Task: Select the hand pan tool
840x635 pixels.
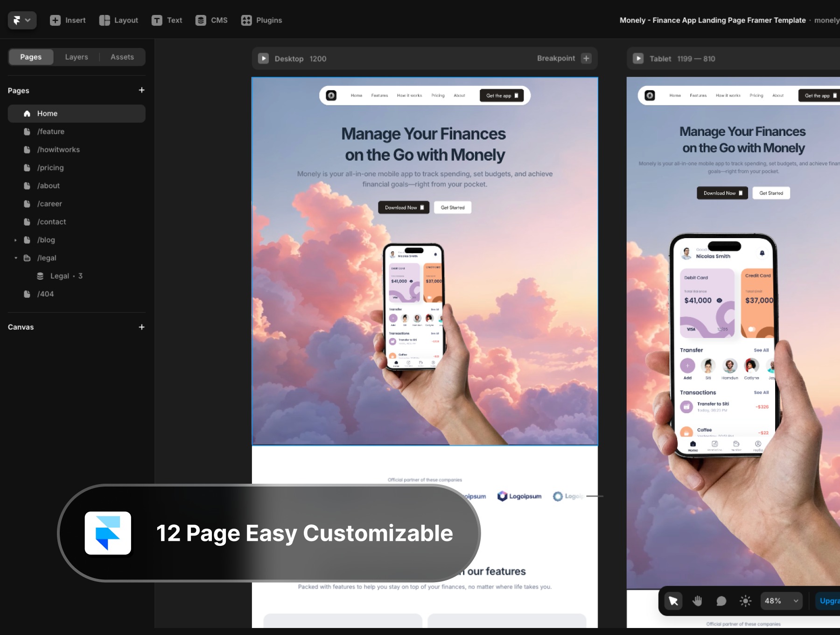Action: [697, 601]
